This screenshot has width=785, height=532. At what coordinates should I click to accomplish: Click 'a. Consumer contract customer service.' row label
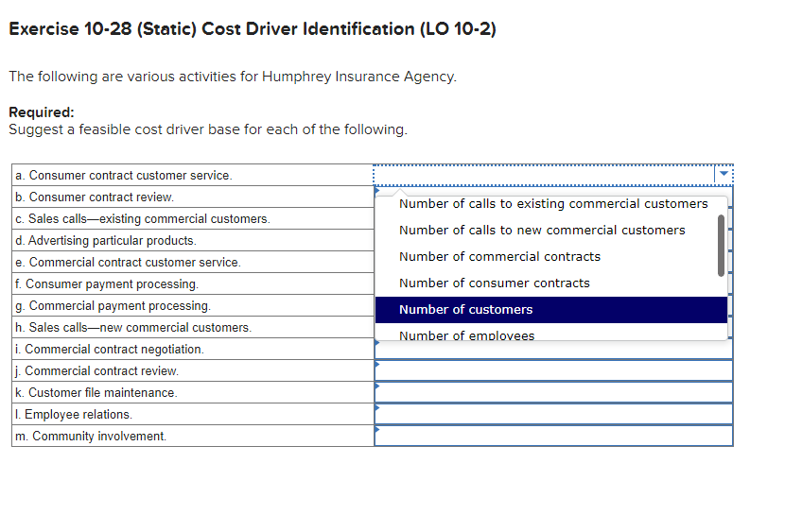click(x=124, y=176)
